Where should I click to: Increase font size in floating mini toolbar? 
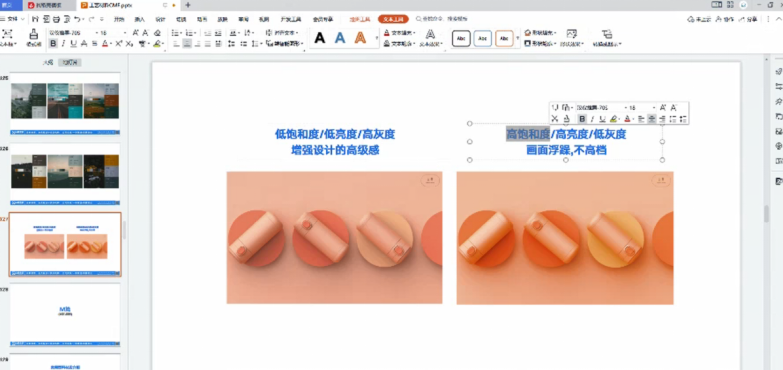[x=663, y=107]
